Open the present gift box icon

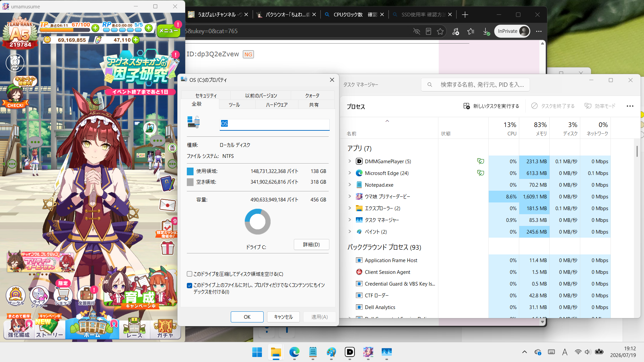pyautogui.click(x=167, y=248)
